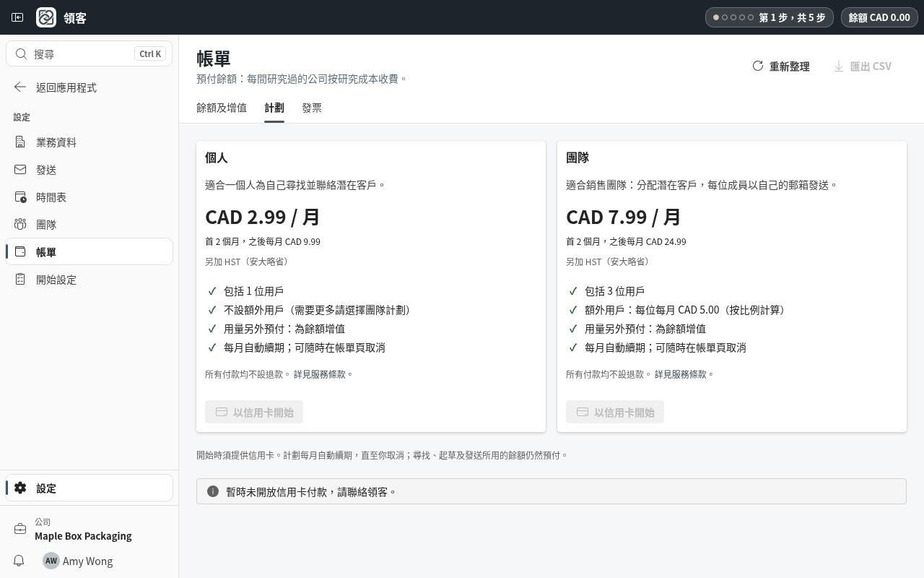Click the 時間表 calendar icon
Screen dimensions: 924x578
20,197
